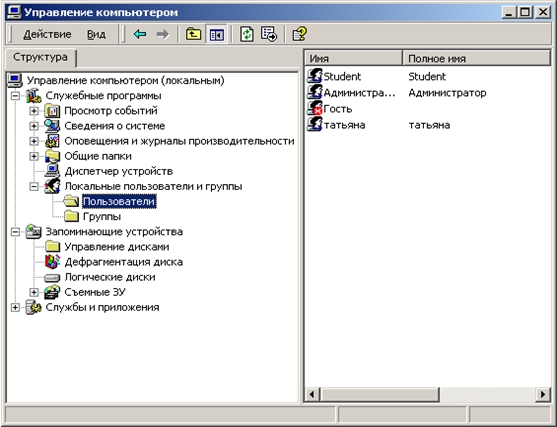Click the disabled Гость user icon
The width and height of the screenshot is (557, 427).
pos(315,108)
